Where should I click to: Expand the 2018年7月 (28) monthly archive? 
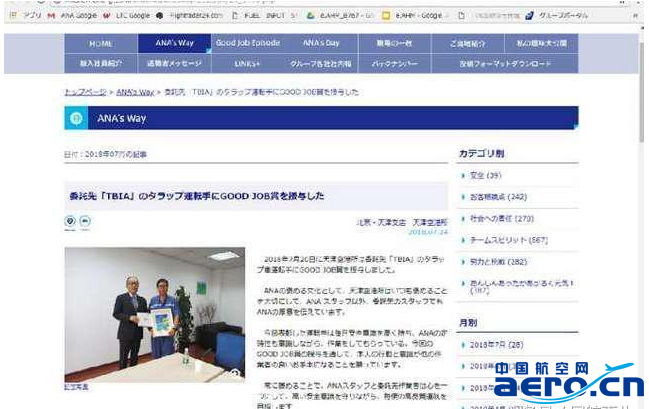point(496,345)
